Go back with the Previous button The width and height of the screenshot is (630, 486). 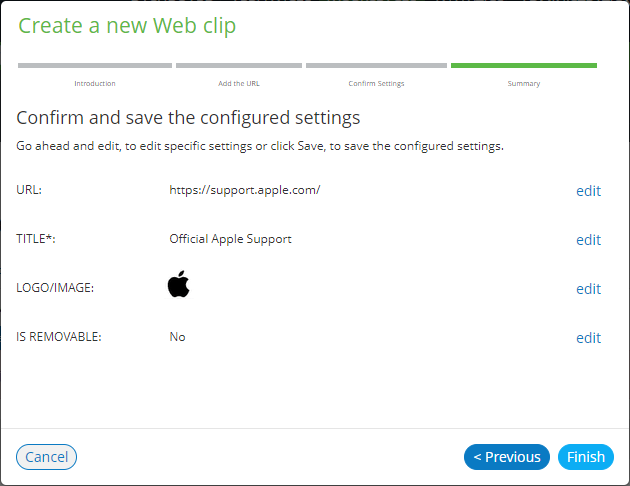(507, 457)
